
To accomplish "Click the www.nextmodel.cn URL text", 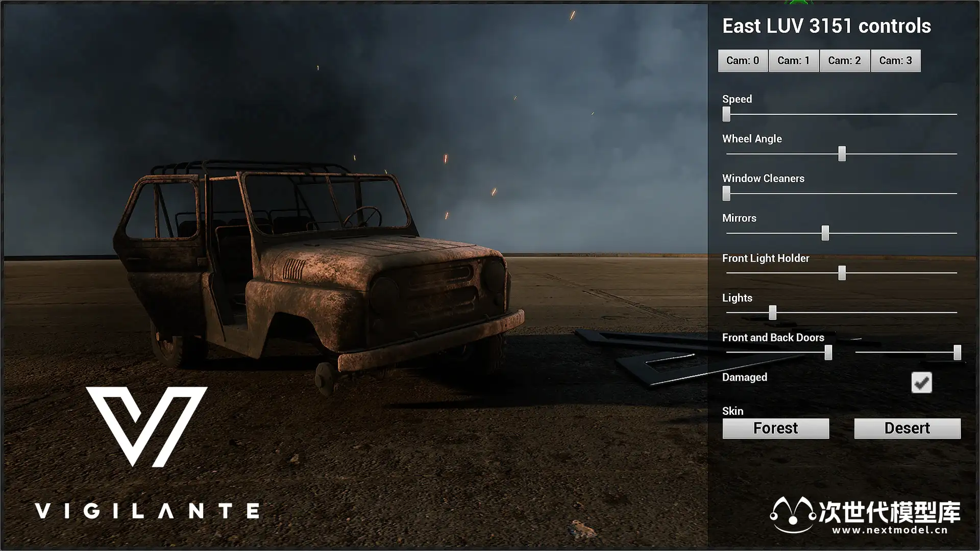I will (x=890, y=531).
